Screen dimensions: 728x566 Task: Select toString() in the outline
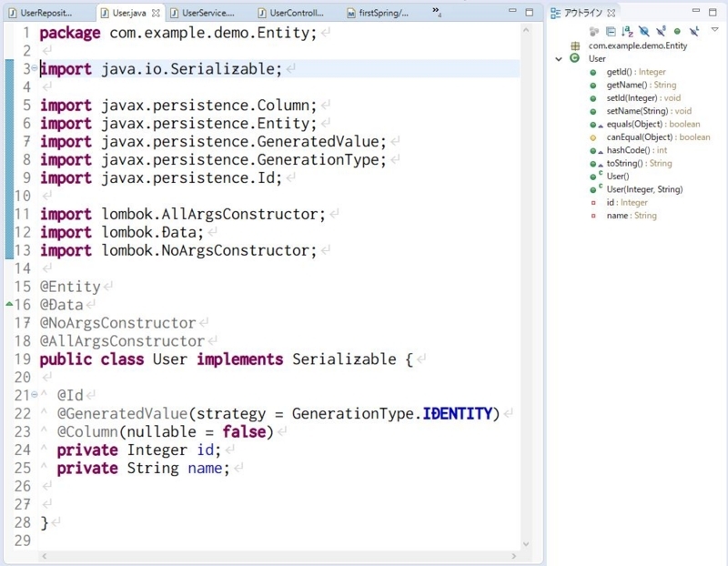pos(639,163)
